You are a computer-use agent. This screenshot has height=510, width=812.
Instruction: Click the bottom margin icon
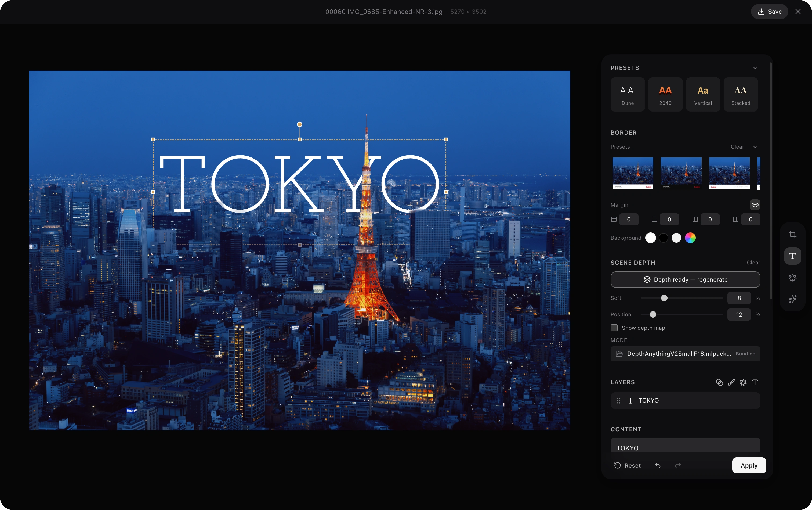point(654,219)
